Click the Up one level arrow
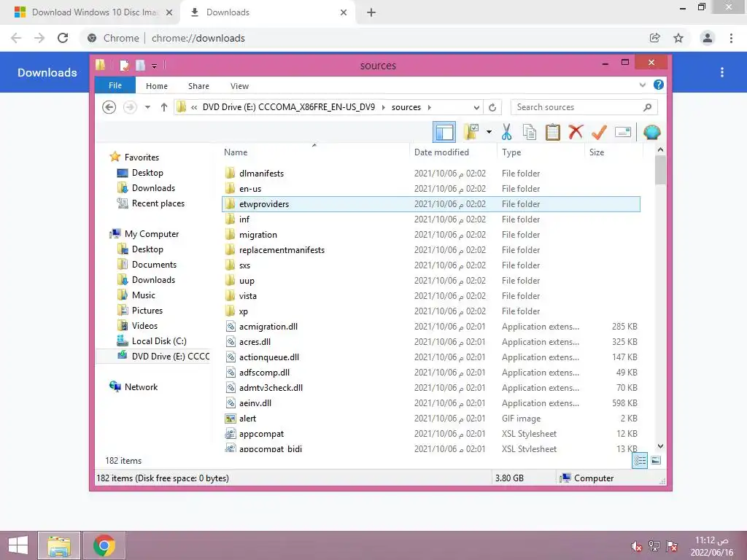Screen dimensions: 747x560 [164, 107]
